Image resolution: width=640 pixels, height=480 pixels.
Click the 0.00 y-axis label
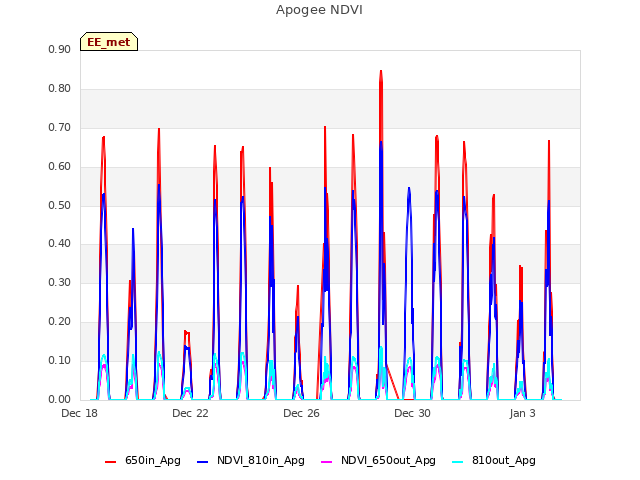pos(60,399)
